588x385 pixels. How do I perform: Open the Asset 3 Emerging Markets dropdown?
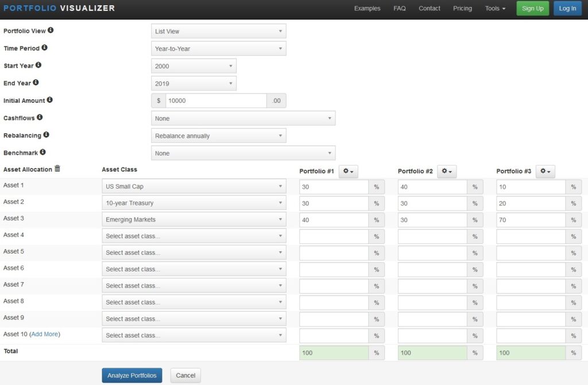[194, 219]
